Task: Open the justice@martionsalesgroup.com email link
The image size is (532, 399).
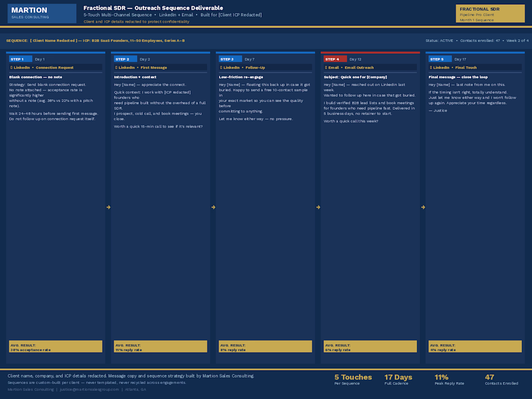Action: pyautogui.click(x=89, y=389)
